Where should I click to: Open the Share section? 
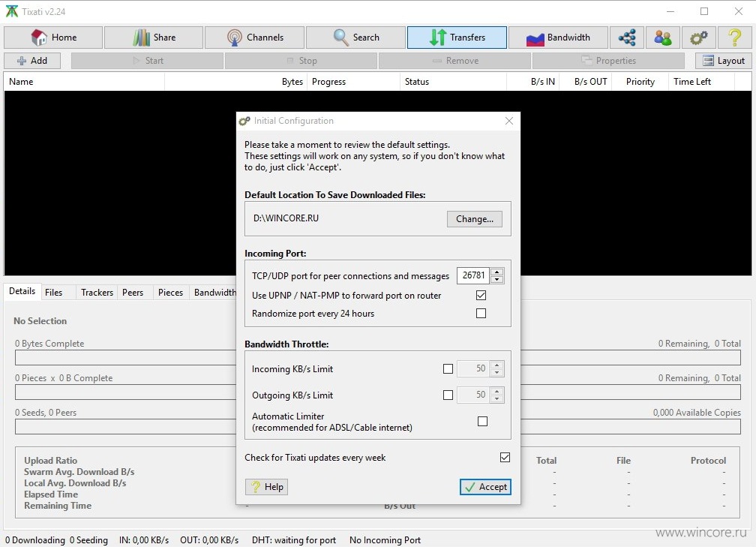point(154,38)
